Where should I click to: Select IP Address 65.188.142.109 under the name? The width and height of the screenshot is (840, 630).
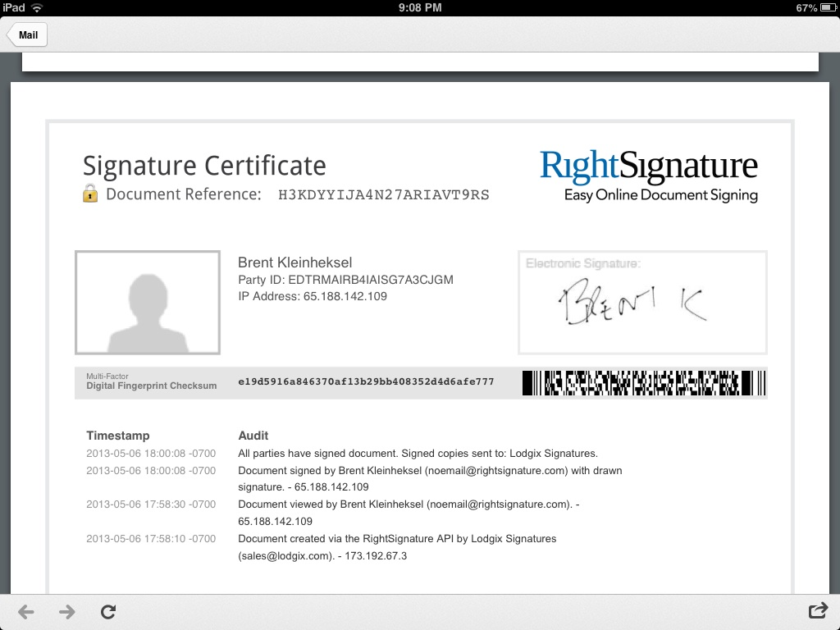click(x=313, y=296)
